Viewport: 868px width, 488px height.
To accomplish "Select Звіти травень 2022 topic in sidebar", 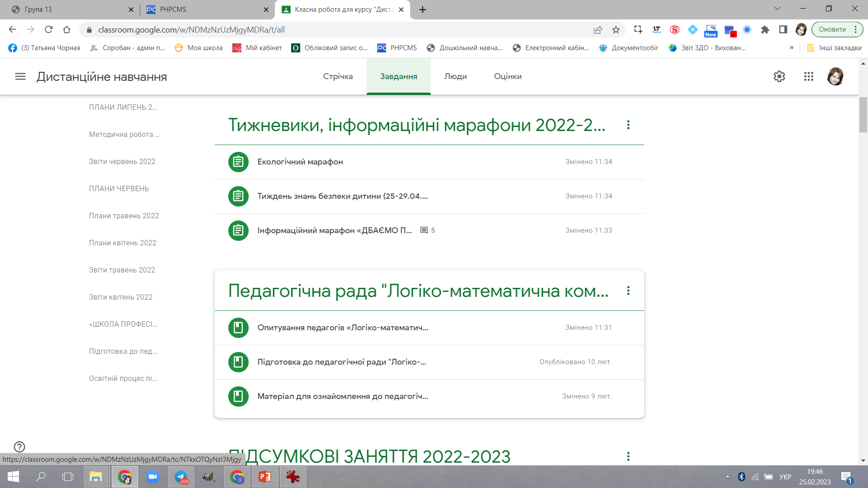I will click(x=122, y=270).
